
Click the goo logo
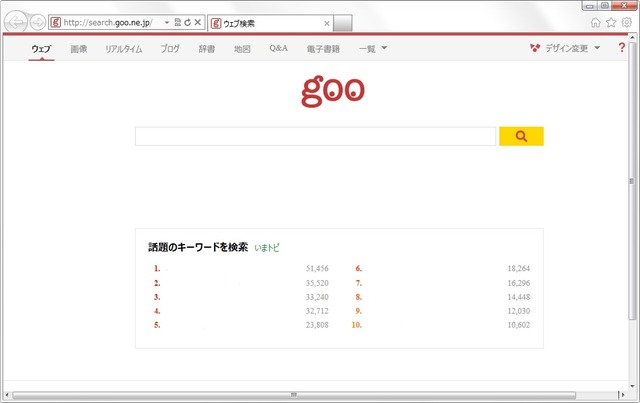(333, 91)
